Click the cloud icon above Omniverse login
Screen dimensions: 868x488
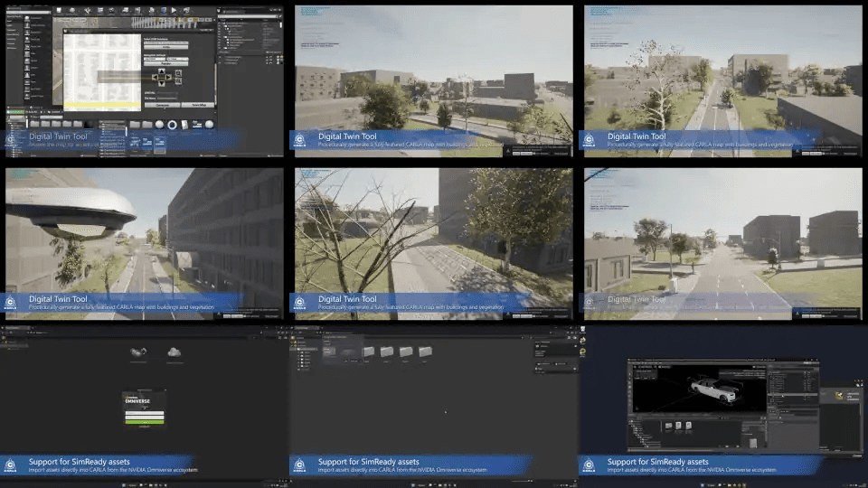click(174, 352)
